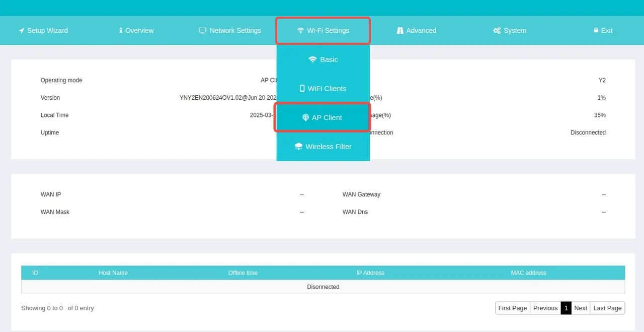Click the Overview info icon
Screen dimensions: 644x332
[x=121, y=31]
